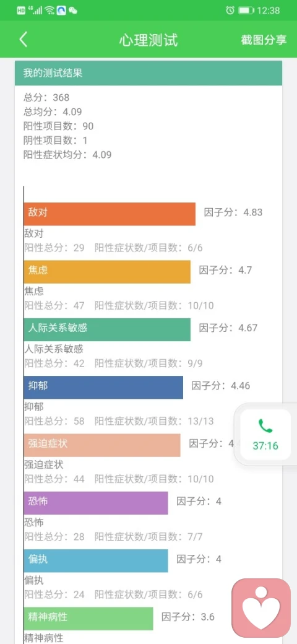Select the green 人际关系敏感 bar

[107, 329]
